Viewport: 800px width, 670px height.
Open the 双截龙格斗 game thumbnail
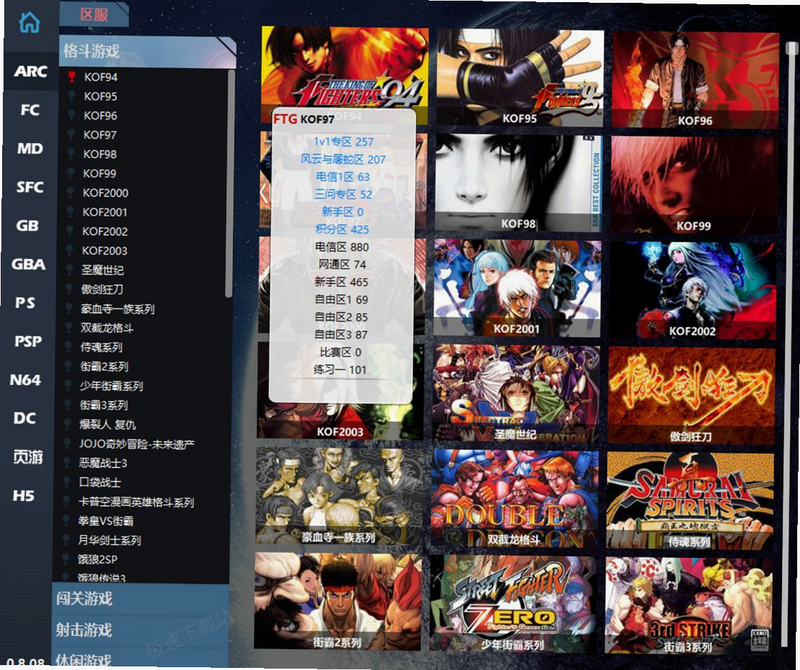coord(514,499)
